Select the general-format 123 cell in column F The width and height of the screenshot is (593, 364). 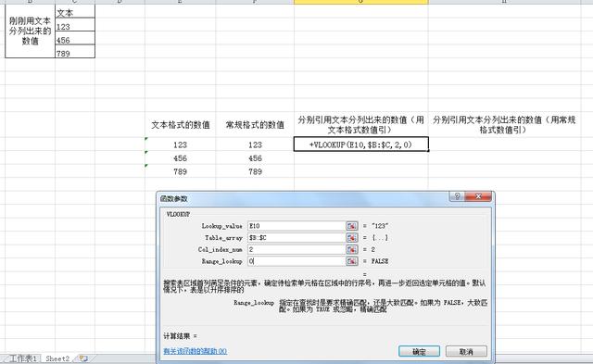(x=255, y=144)
